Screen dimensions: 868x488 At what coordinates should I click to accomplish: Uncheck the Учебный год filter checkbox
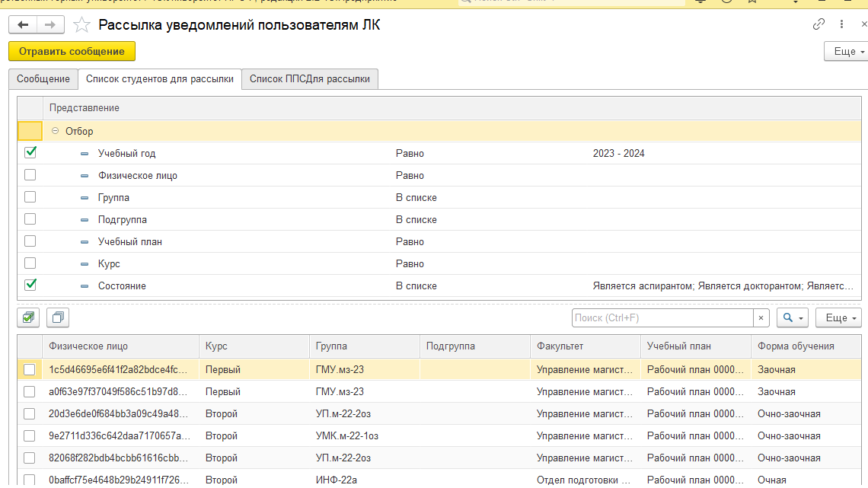pos(30,153)
